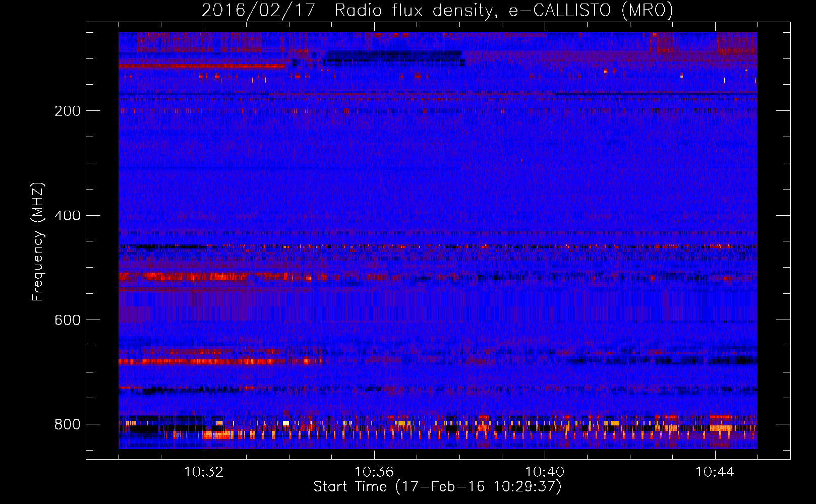Click the 10:32 time tick label

point(204,472)
